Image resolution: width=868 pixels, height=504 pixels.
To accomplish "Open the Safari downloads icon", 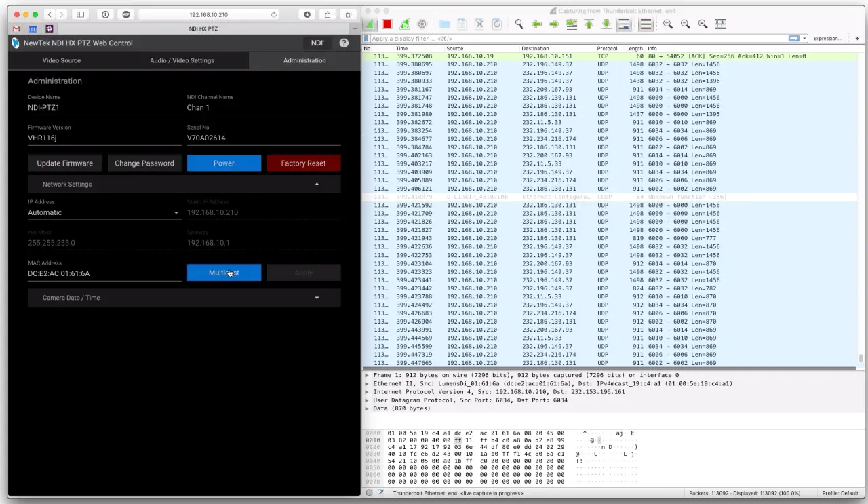I will (307, 14).
